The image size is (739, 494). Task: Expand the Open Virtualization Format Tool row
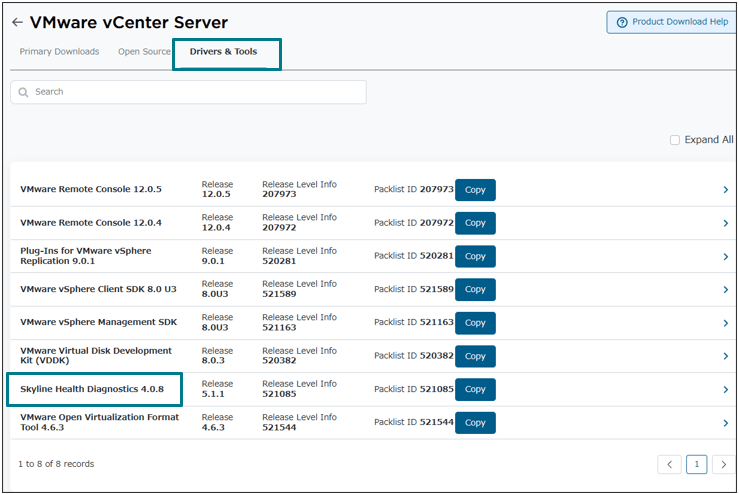click(x=725, y=423)
